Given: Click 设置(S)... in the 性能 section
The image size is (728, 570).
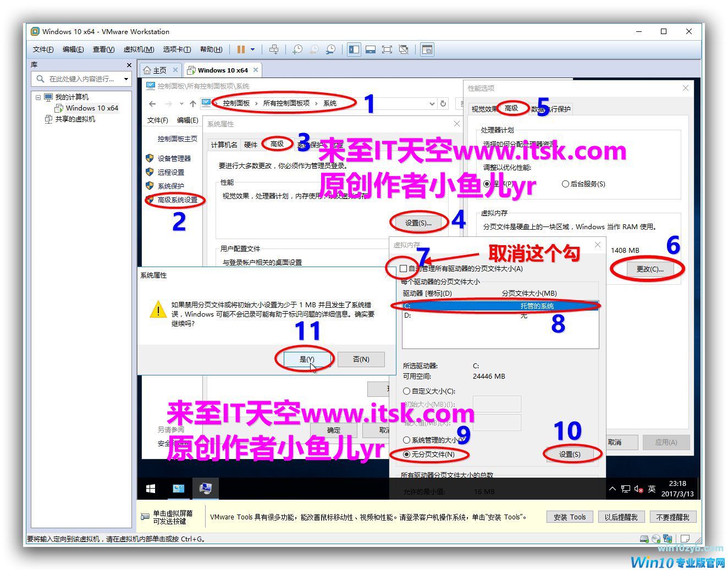Looking at the screenshot, I should pyautogui.click(x=418, y=223).
